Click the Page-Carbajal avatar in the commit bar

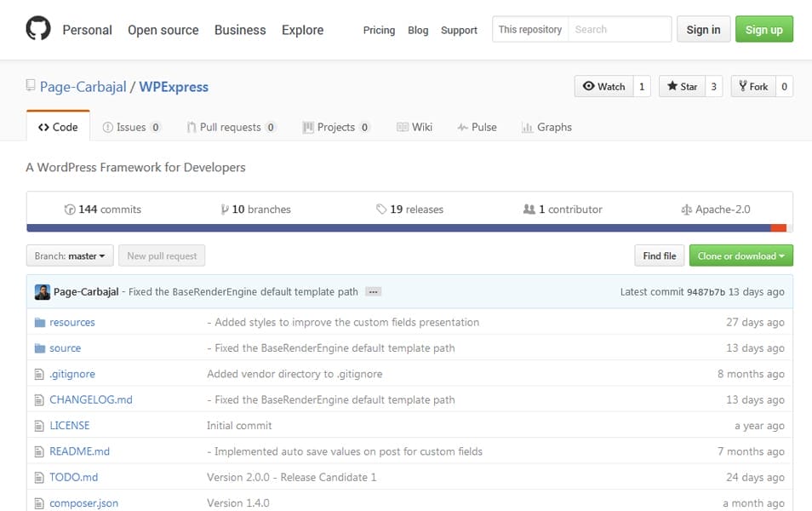coord(43,292)
